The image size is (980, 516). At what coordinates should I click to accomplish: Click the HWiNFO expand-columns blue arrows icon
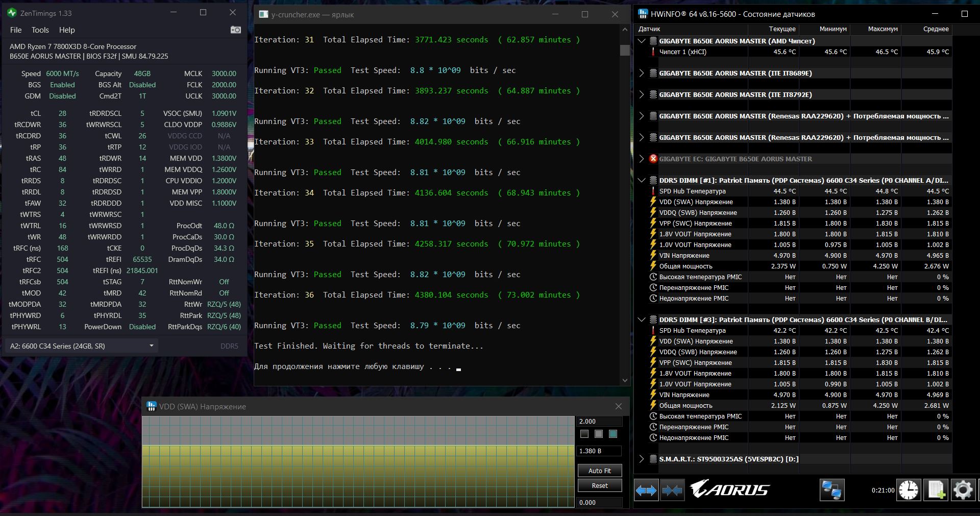(646, 490)
